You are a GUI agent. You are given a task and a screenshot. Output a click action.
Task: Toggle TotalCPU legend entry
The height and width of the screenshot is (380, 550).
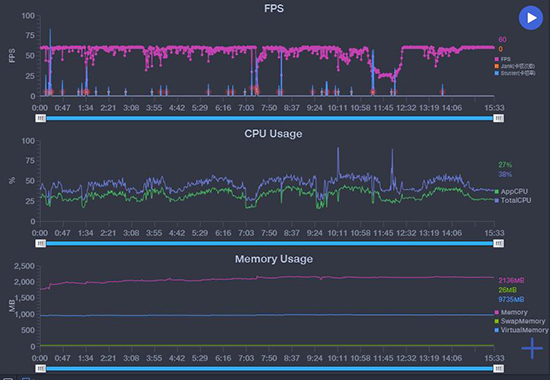click(513, 200)
